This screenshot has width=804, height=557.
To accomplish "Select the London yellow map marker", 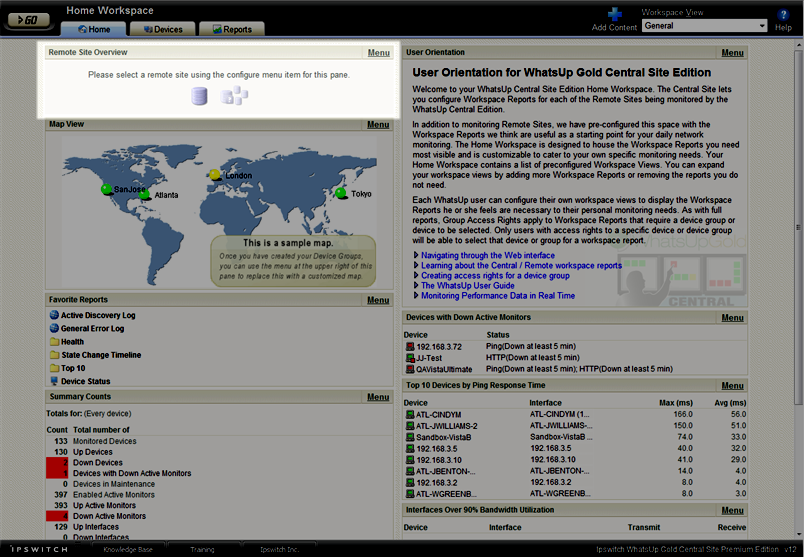I will point(215,175).
